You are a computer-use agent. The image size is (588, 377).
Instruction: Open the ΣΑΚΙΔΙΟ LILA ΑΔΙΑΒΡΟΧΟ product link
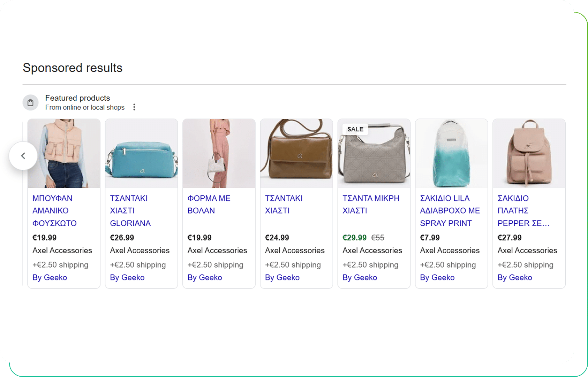[450, 211]
